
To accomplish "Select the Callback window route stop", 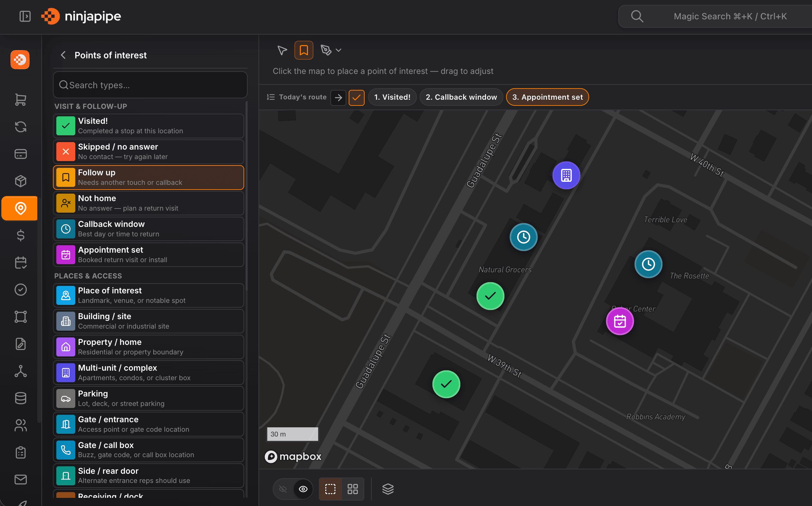I will click(461, 97).
